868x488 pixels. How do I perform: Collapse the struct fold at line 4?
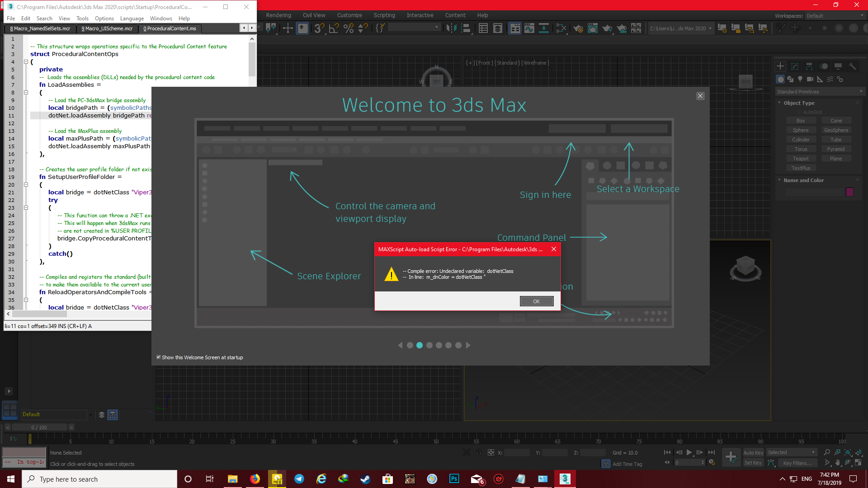26,62
